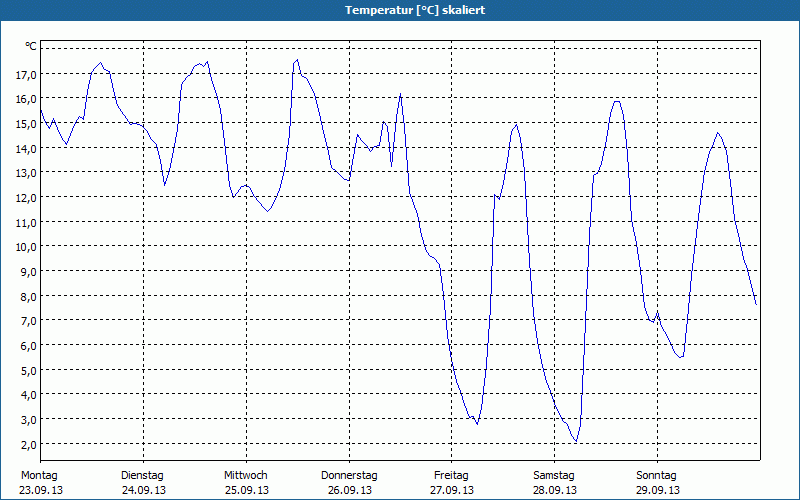800x500 pixels.
Task: Click the Dienstag day label
Action: (x=142, y=476)
